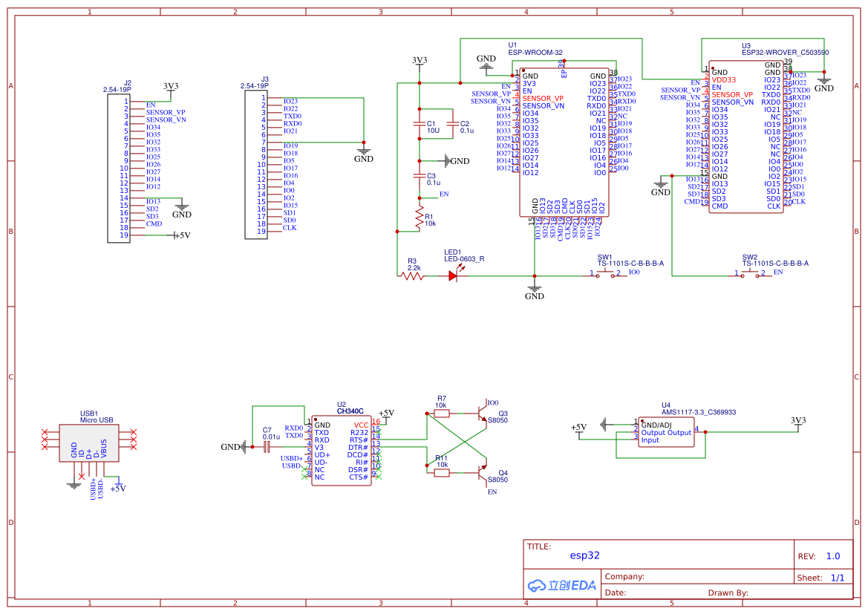Viewport: 868px width, 614px height.
Task: Select the 'DTR#' pin label on CH340C
Action: (358, 448)
